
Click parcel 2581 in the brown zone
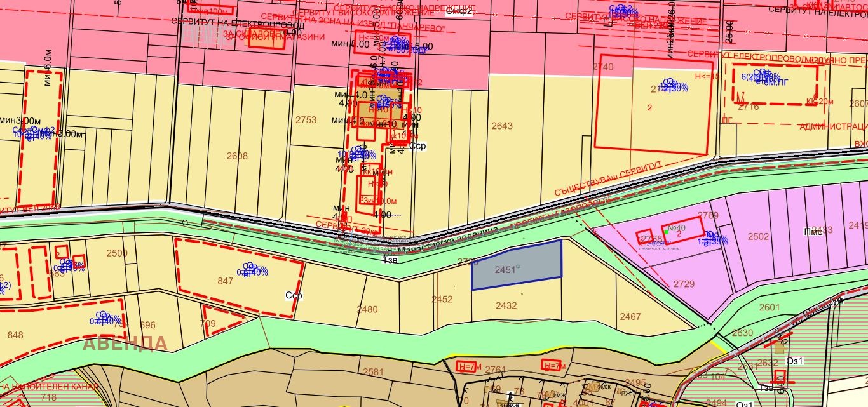tap(373, 371)
